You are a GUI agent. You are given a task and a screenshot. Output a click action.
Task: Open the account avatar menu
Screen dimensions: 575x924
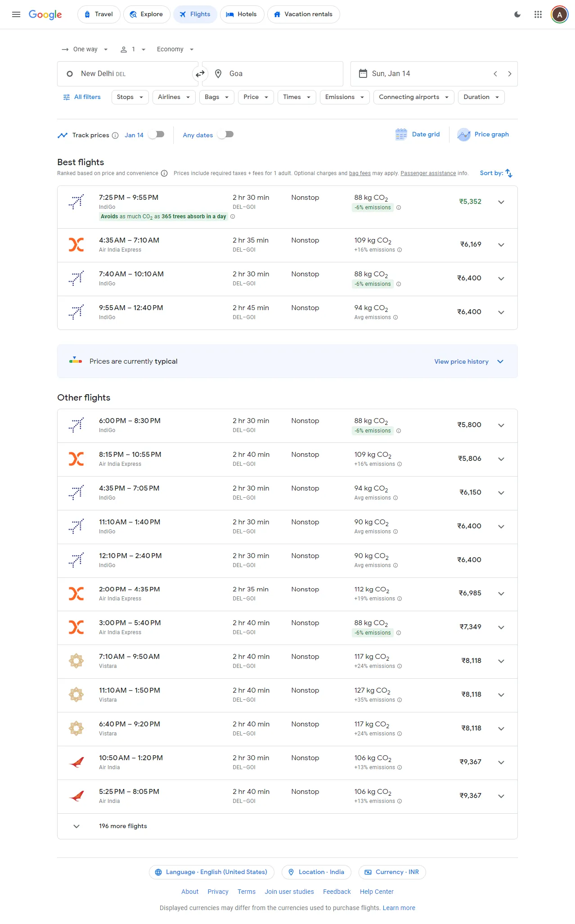pos(560,14)
